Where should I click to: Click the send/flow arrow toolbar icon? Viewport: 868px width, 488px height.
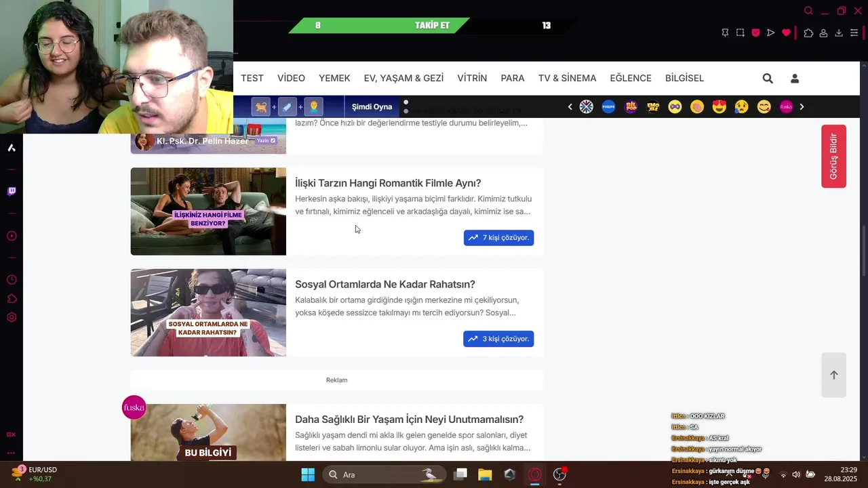pyautogui.click(x=771, y=33)
